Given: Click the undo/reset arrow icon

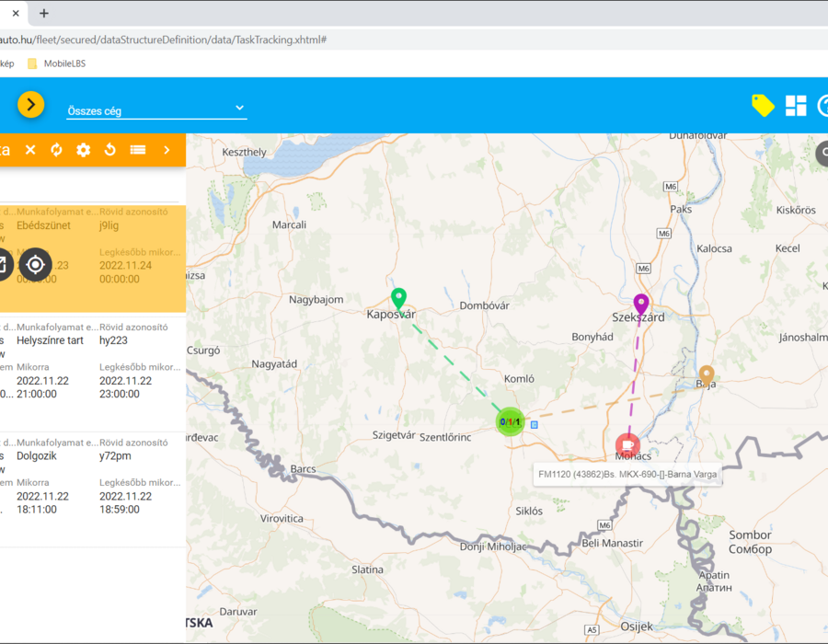Looking at the screenshot, I should pos(109,150).
